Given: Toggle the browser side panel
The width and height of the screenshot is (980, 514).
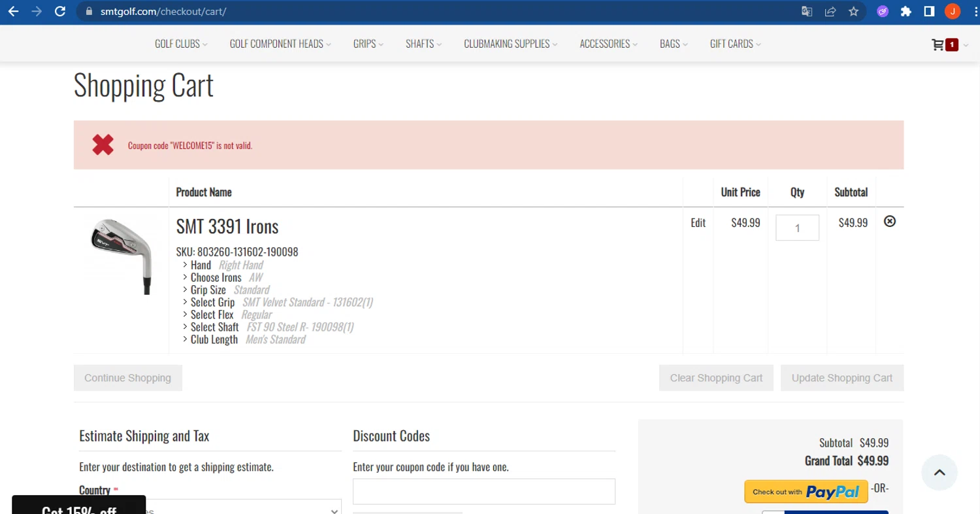Looking at the screenshot, I should [x=929, y=11].
